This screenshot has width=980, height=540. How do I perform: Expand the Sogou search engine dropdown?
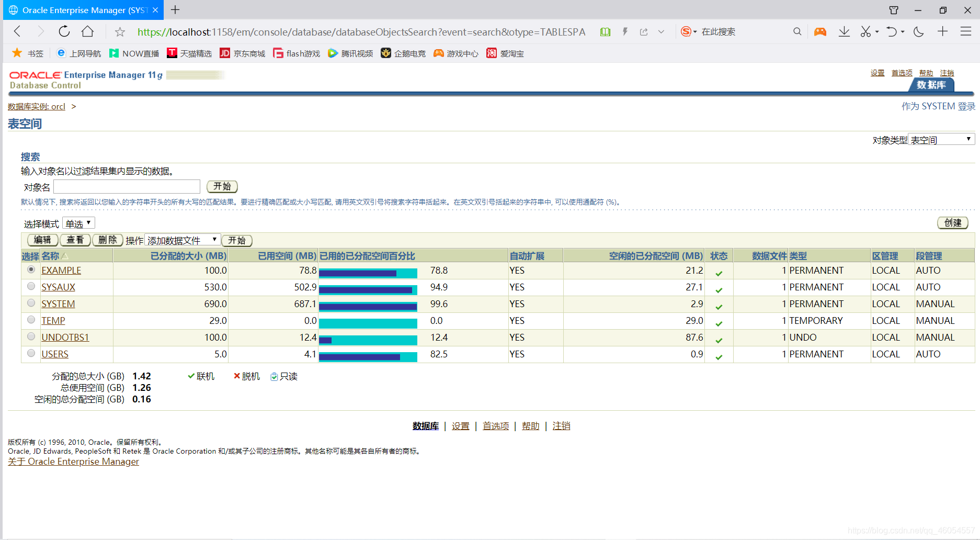coord(695,32)
